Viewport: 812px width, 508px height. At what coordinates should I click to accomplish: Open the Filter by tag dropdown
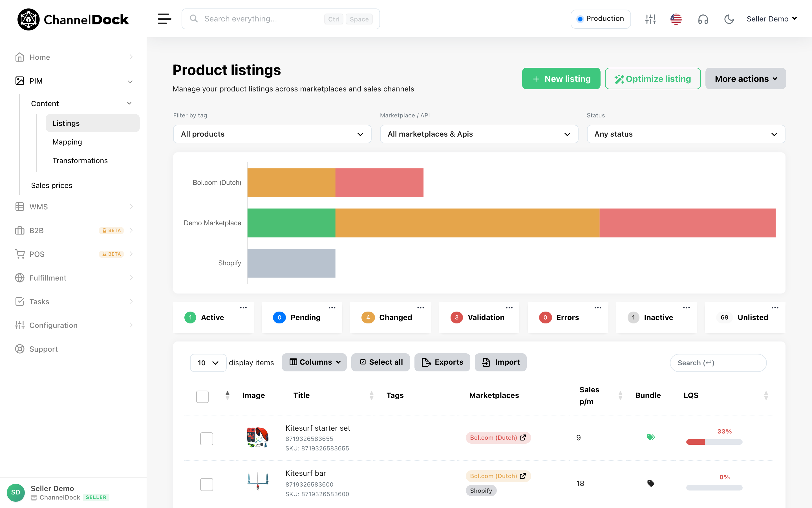pos(272,134)
